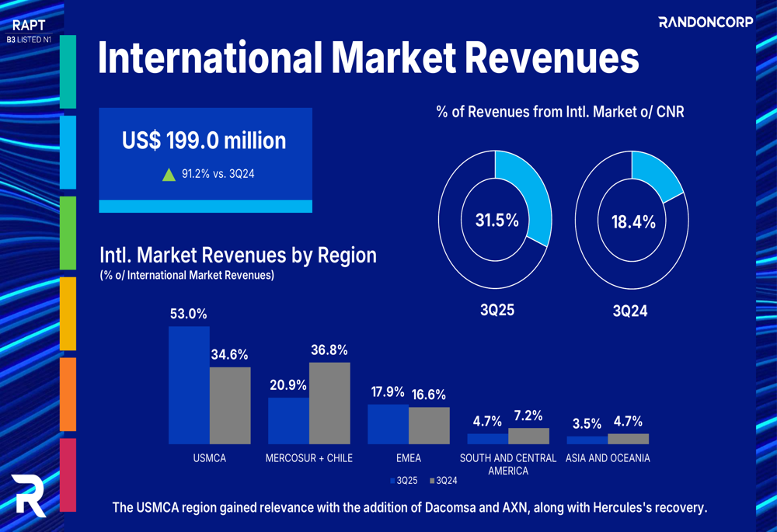The width and height of the screenshot is (777, 532).
Task: Select the 3Q24 donut chart showing 18.4%
Action: [x=632, y=221]
